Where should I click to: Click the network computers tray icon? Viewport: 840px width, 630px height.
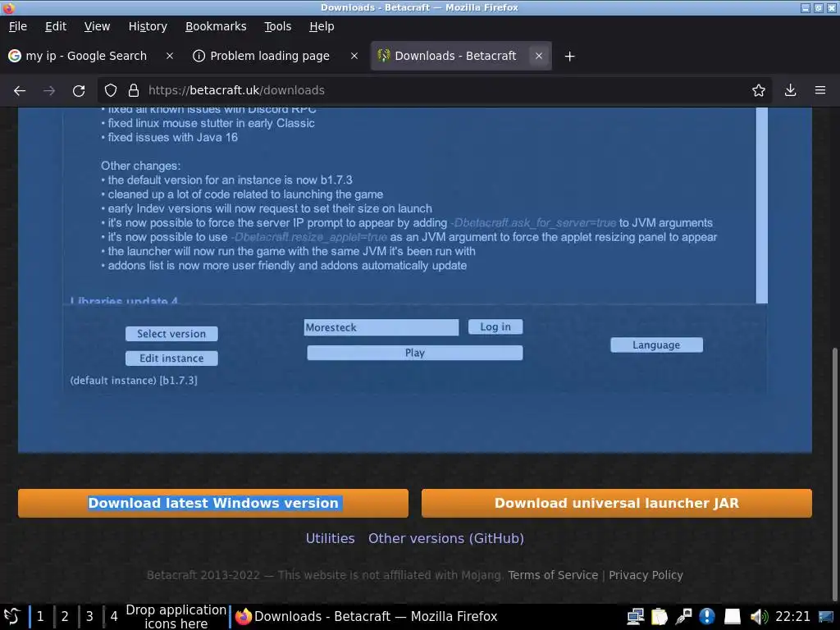(636, 617)
